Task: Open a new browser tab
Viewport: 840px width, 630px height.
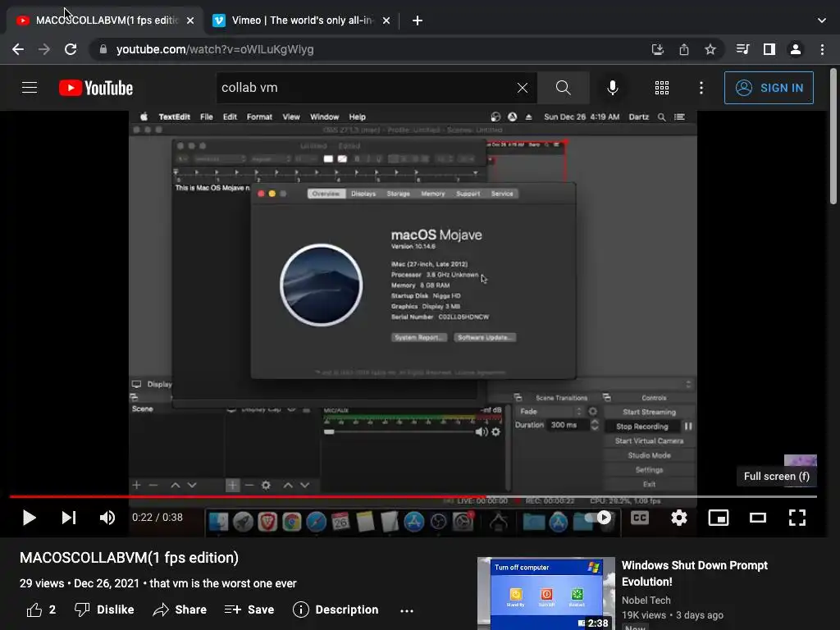Action: click(418, 21)
